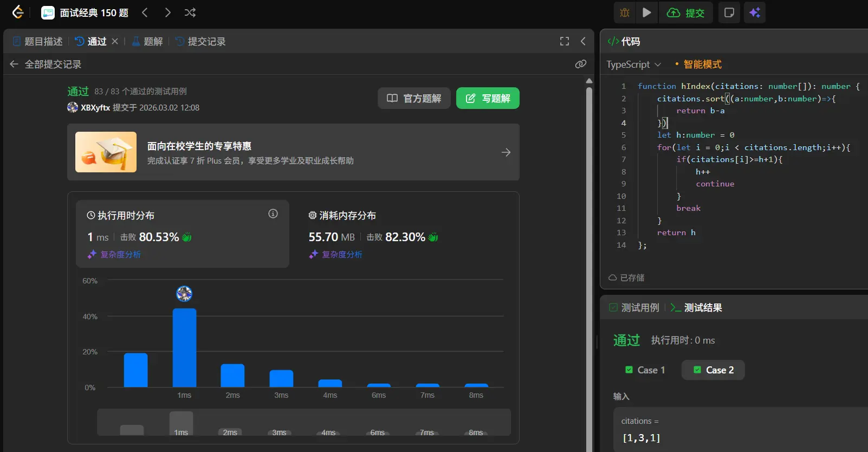Image resolution: width=868 pixels, height=452 pixels.
Task: Switch to the 题解 tab
Action: 147,41
